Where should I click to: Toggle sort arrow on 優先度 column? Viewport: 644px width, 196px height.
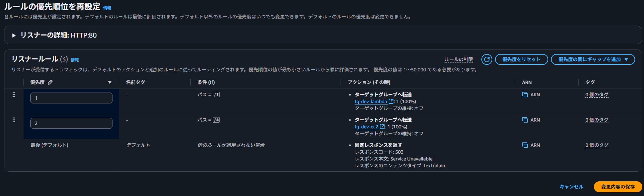click(110, 82)
